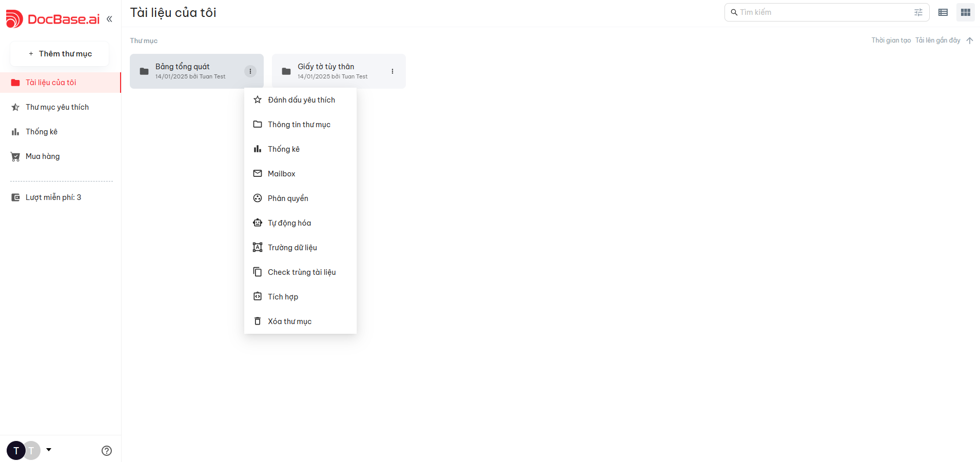The width and height of the screenshot is (980, 462).
Task: Select Check trùng tài liệu menu item
Action: point(300,272)
